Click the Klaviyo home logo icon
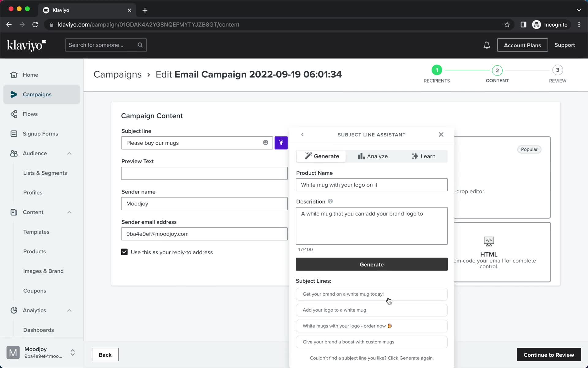 point(27,45)
